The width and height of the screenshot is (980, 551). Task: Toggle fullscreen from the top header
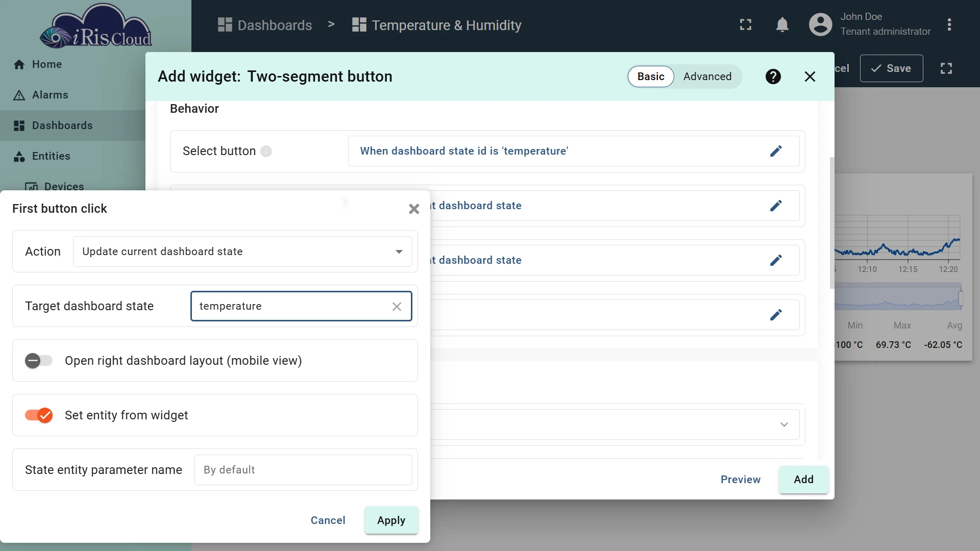[746, 24]
